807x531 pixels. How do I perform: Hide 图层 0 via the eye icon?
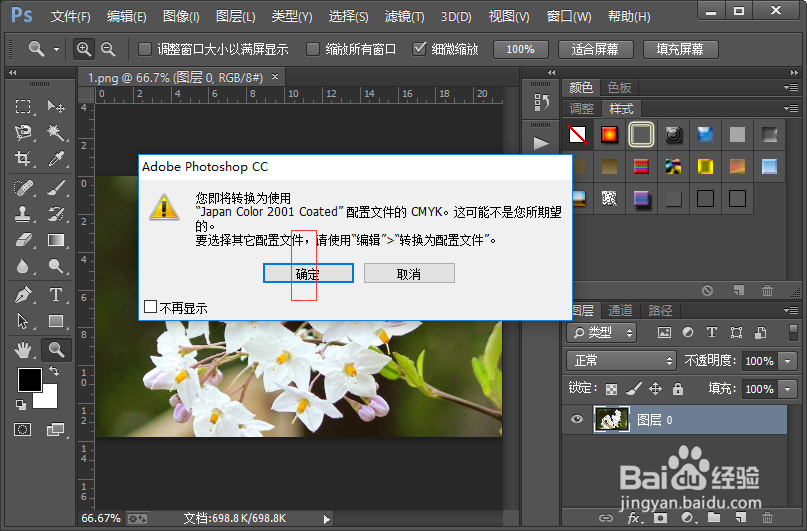(x=577, y=419)
